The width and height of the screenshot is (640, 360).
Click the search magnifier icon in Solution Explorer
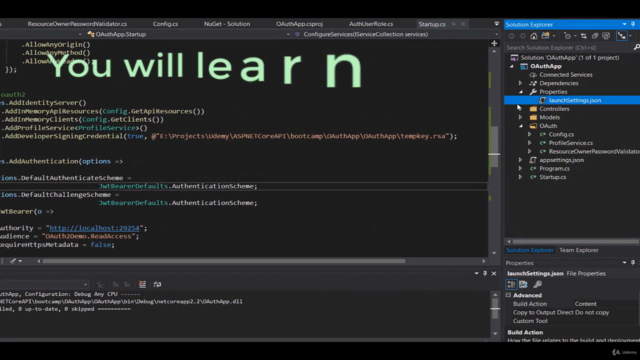636,47
